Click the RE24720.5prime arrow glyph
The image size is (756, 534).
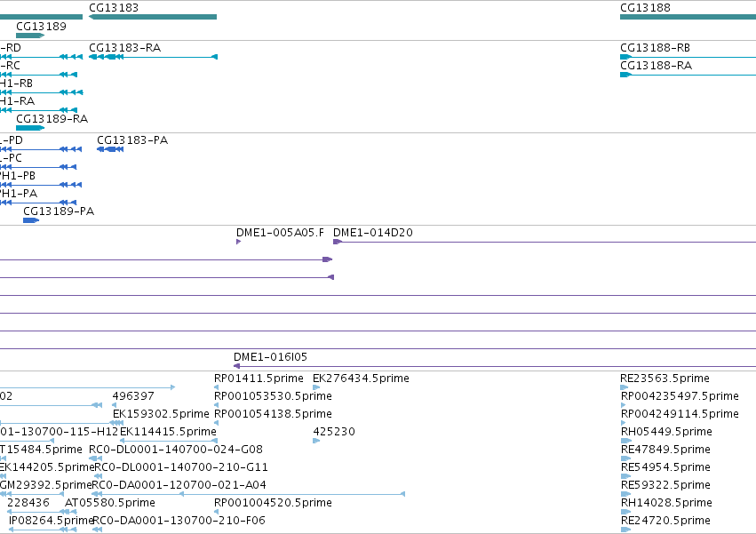[625, 530]
